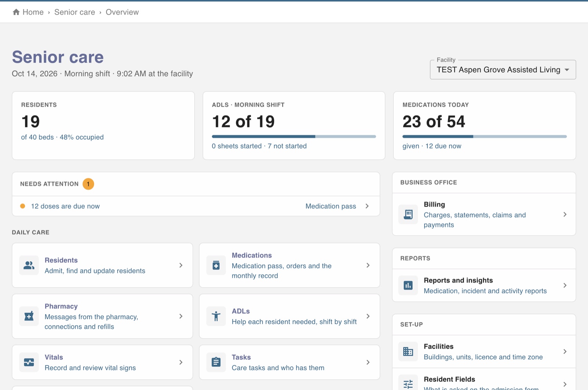Select the Pharmacy mortar icon
This screenshot has height=390, width=588.
(29, 316)
